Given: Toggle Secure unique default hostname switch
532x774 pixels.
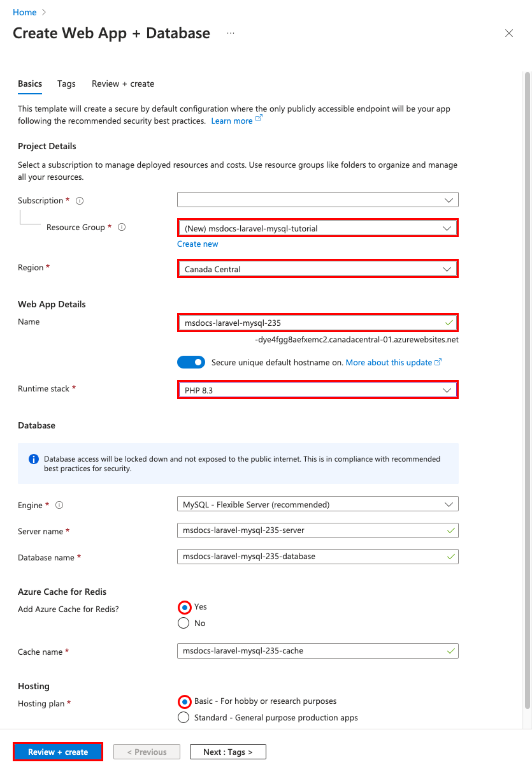Looking at the screenshot, I should (191, 362).
